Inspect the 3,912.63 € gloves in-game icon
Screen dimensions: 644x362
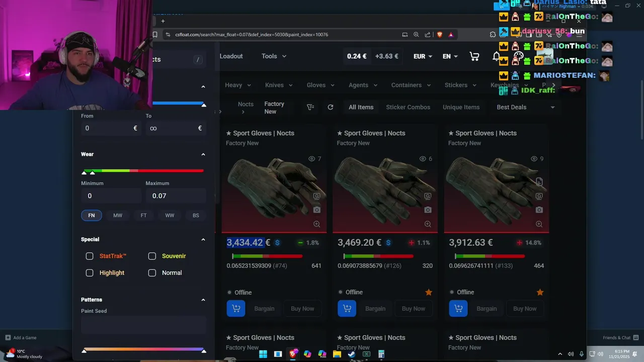coord(539,196)
